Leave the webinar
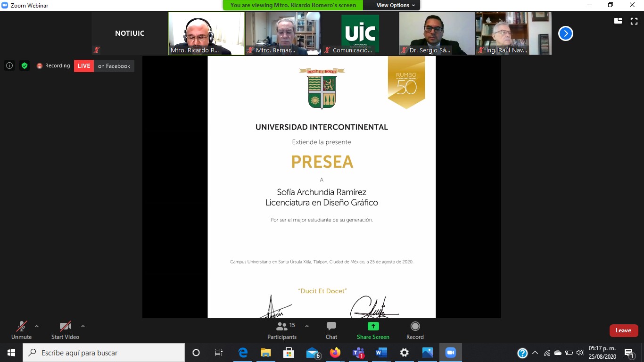Image resolution: width=644 pixels, height=362 pixels. (x=624, y=330)
